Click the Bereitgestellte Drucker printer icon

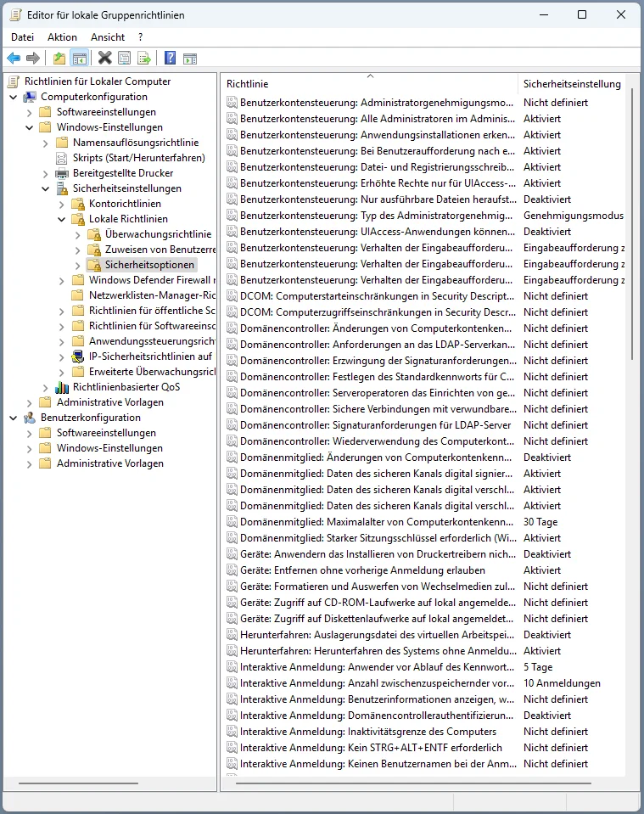pos(62,173)
